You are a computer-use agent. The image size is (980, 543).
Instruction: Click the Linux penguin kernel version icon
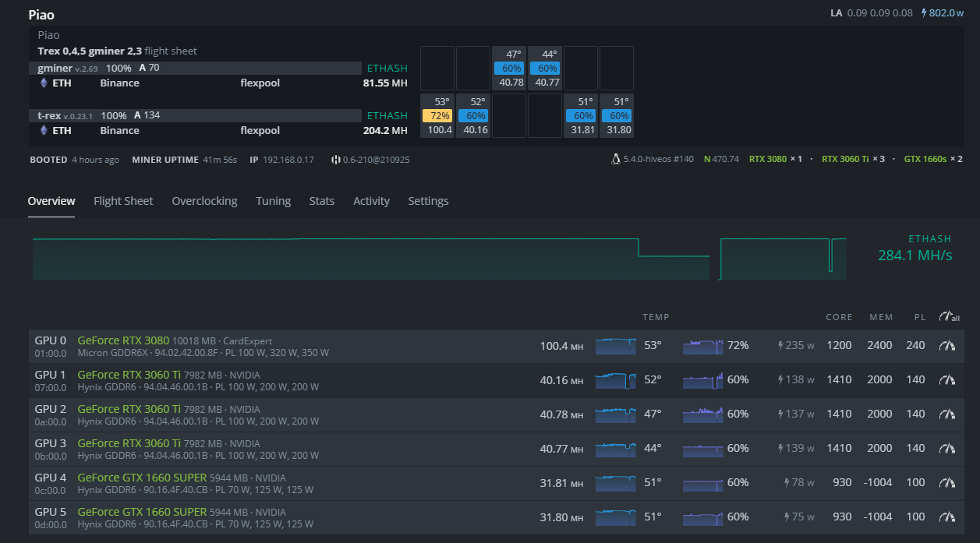617,160
